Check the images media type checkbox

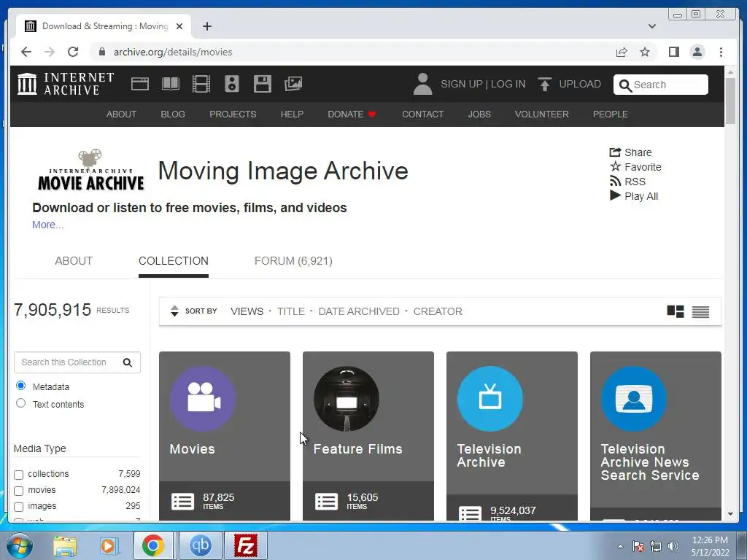(x=18, y=507)
